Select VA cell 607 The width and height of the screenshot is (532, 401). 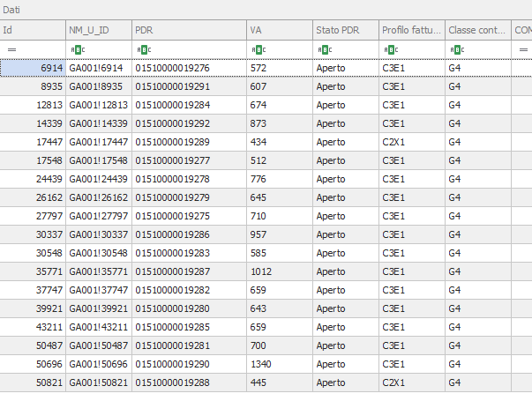[x=280, y=86]
